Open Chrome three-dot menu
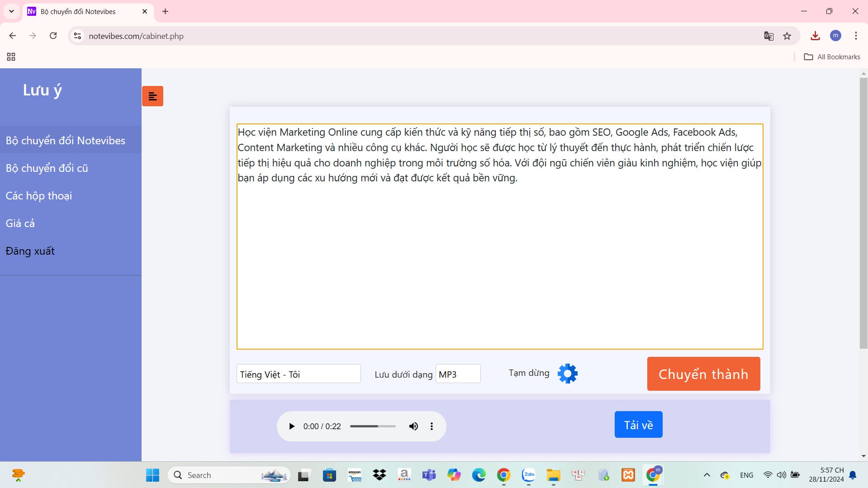Screen dimensions: 868x488 (856, 36)
